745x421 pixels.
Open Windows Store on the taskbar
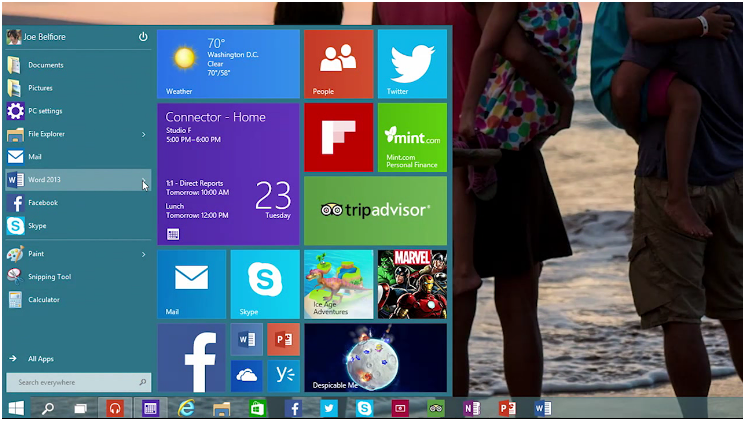click(x=257, y=408)
